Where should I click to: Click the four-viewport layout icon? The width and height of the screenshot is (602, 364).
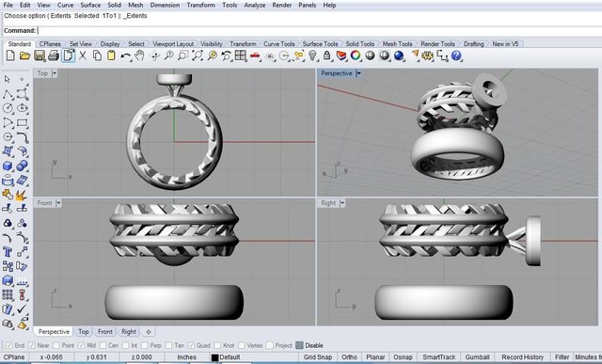click(241, 56)
